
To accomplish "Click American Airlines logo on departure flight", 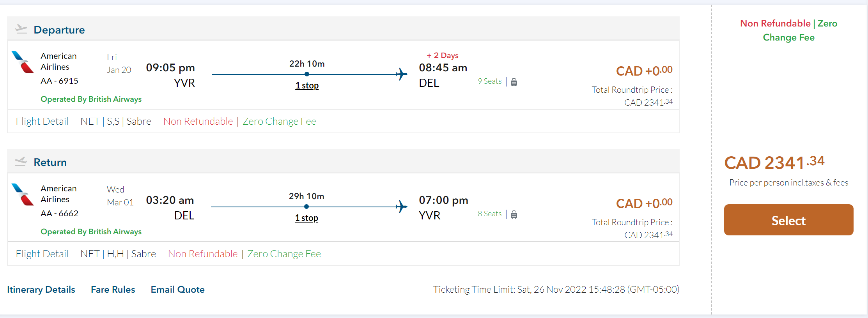I will click(x=23, y=62).
